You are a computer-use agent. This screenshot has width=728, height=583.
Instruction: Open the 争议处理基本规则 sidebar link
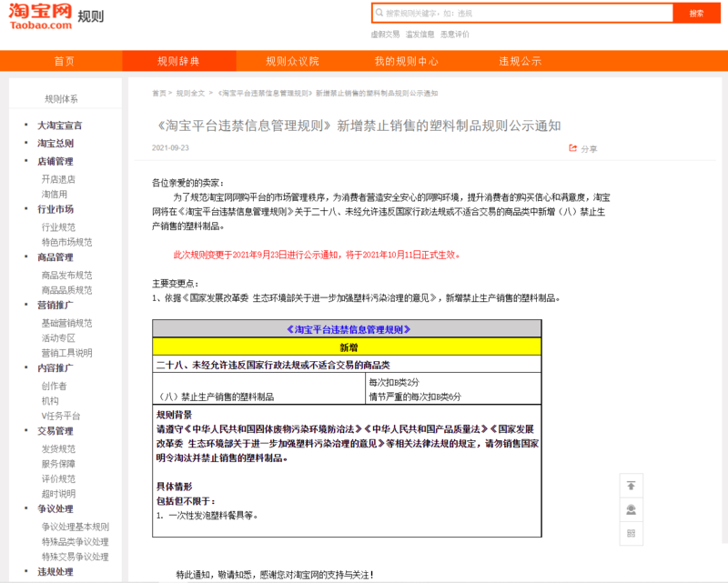click(x=76, y=527)
